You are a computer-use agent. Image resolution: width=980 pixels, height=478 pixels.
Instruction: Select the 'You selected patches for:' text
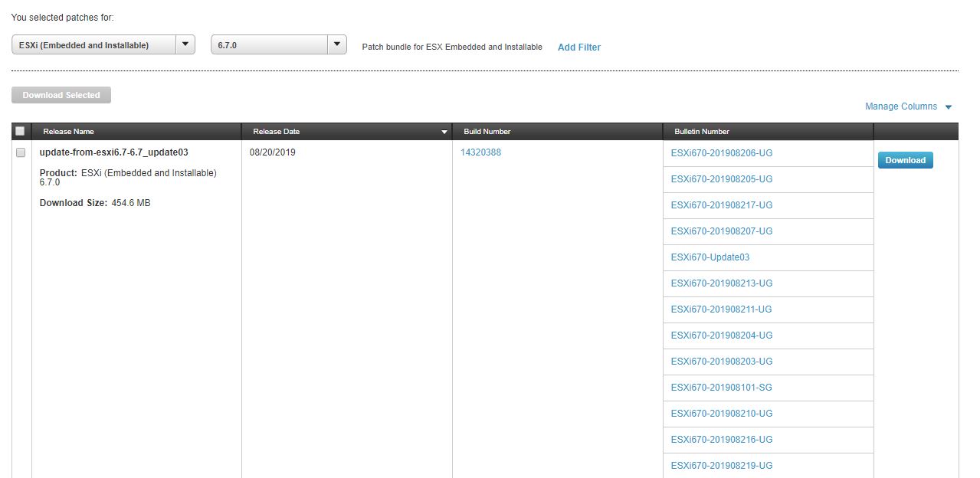coord(62,18)
